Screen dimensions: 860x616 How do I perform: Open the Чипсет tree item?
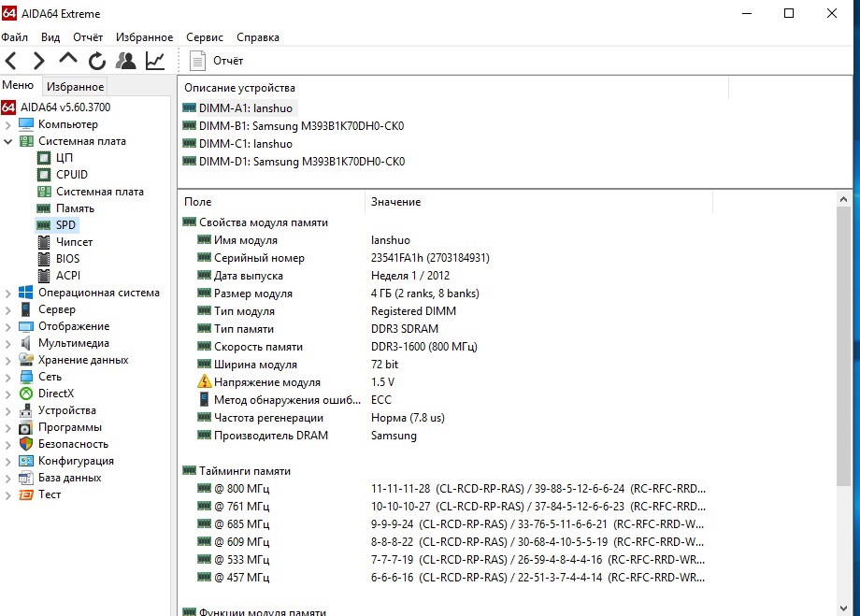click(74, 242)
